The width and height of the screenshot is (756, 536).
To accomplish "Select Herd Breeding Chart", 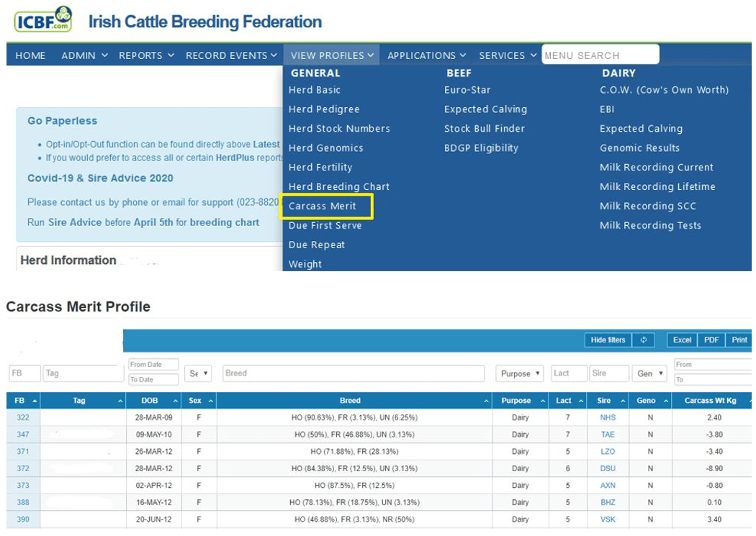I will (x=339, y=186).
